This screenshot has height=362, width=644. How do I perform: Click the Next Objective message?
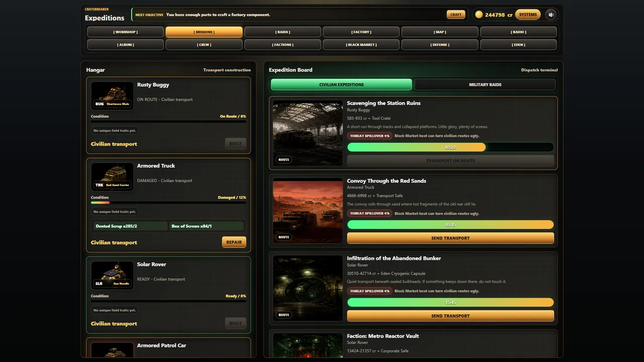pyautogui.click(x=218, y=15)
